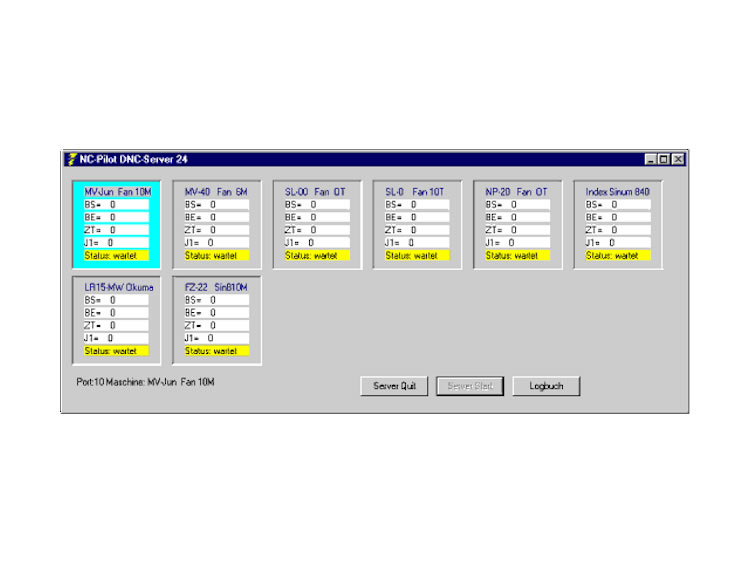
Task: Click the Index Sinum 840 machine title
Action: (x=617, y=191)
